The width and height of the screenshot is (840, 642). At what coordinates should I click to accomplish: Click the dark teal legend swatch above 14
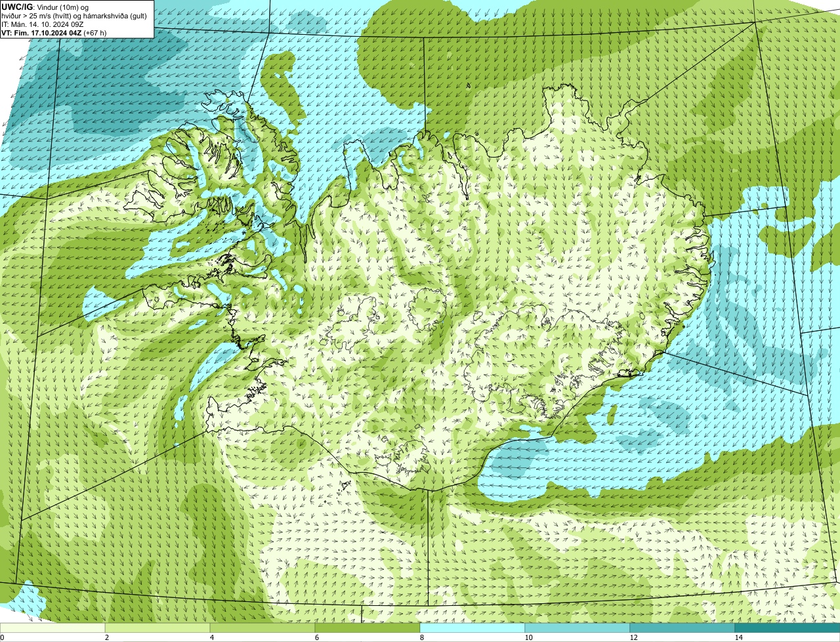[787, 628]
